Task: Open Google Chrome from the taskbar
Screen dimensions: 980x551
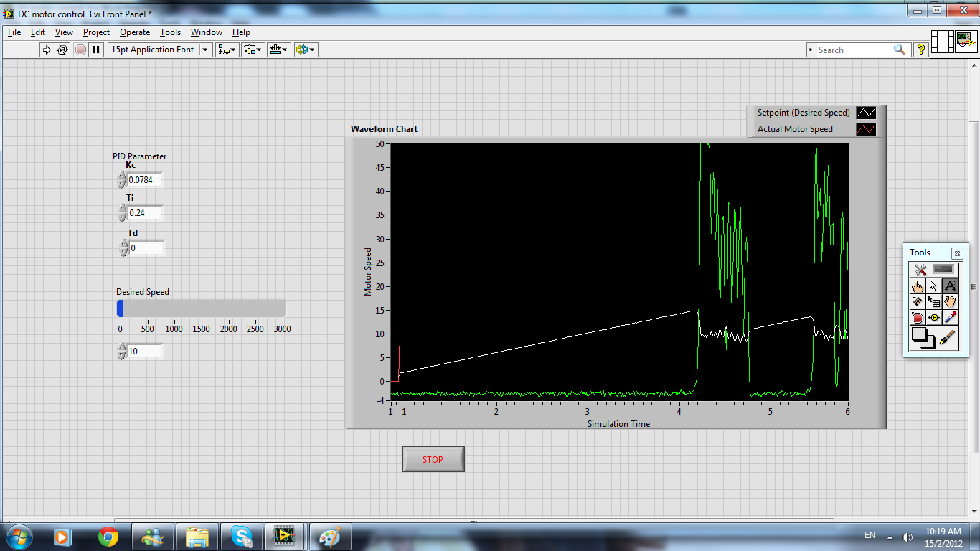Action: point(108,536)
